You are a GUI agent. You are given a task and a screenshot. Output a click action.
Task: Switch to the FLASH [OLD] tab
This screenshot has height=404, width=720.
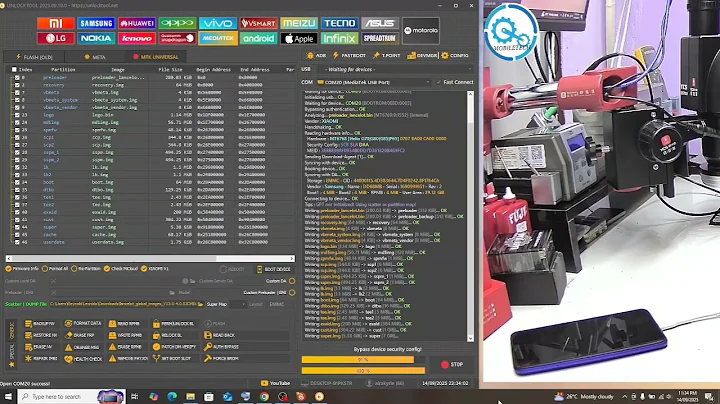tap(34, 57)
